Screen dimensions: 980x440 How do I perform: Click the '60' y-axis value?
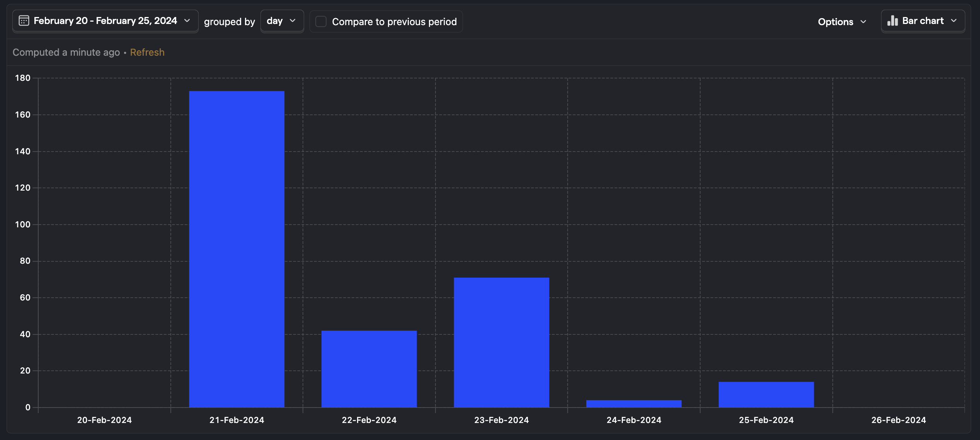click(25, 298)
